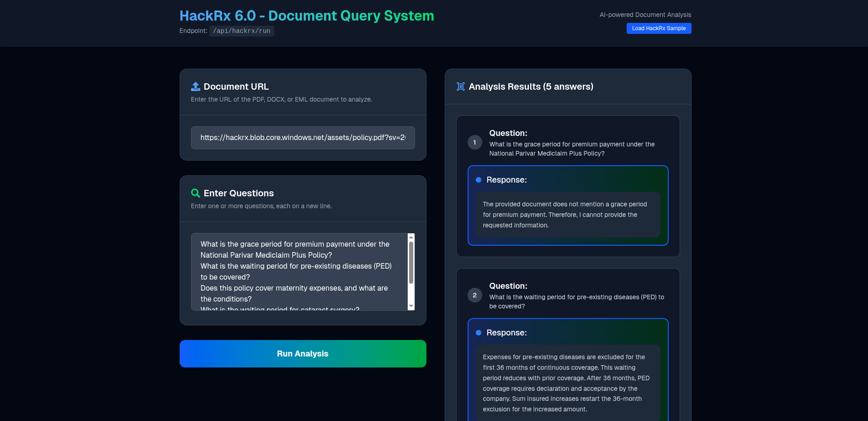Click question 1 text about National Parivar Mediclaim
Image resolution: width=868 pixels, height=421 pixels.
click(572, 149)
